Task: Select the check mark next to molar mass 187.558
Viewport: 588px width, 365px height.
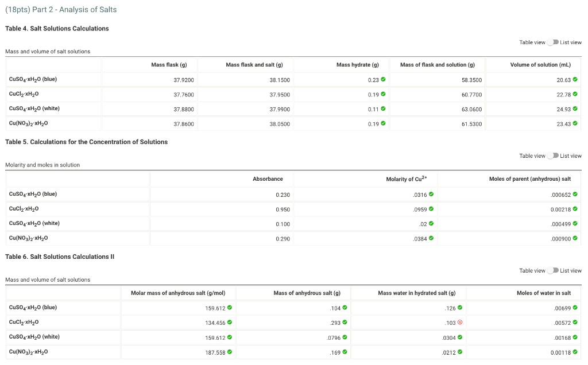Action: coord(230,351)
